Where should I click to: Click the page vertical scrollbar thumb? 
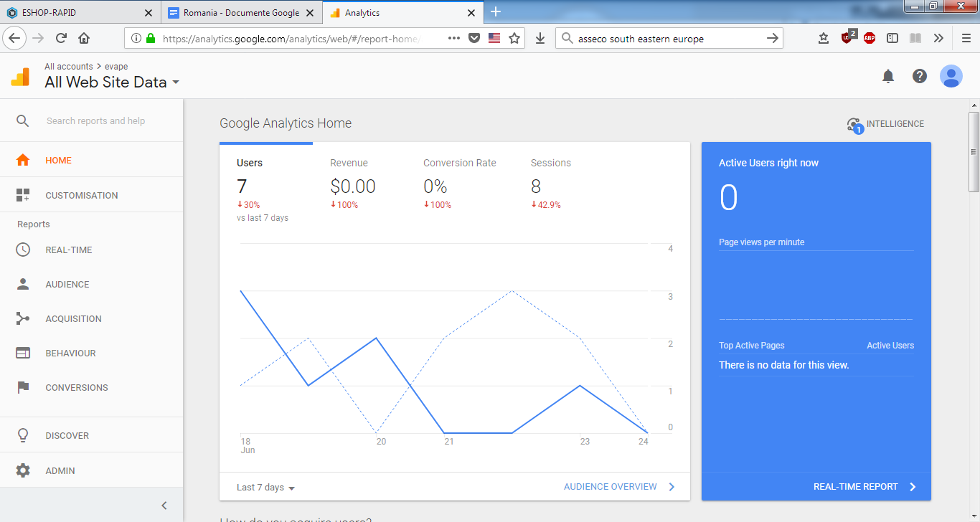[x=974, y=151]
